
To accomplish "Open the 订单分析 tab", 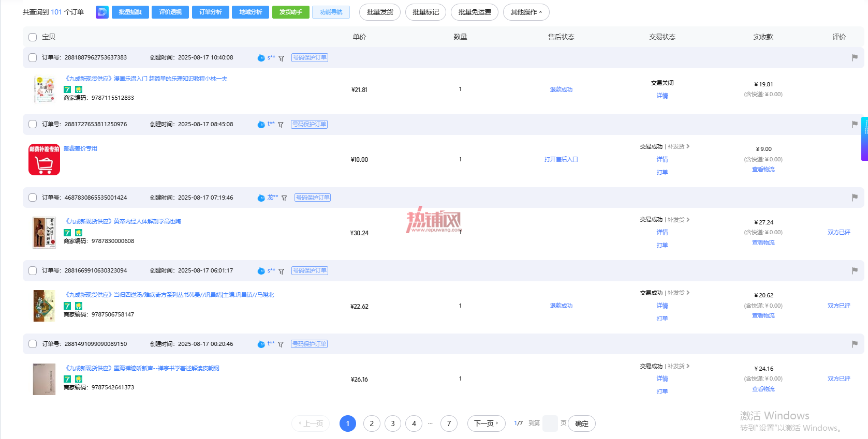I will click(x=210, y=12).
